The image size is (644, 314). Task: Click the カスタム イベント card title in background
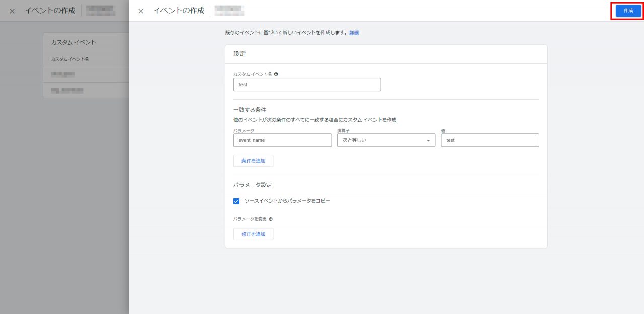click(x=73, y=42)
